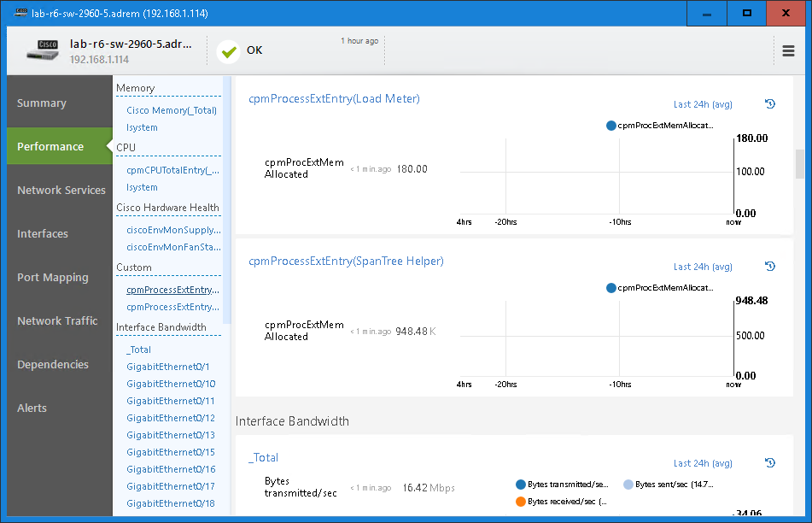
Task: Open Last 24h (avg) dropdown for Load Meter
Action: [703, 104]
